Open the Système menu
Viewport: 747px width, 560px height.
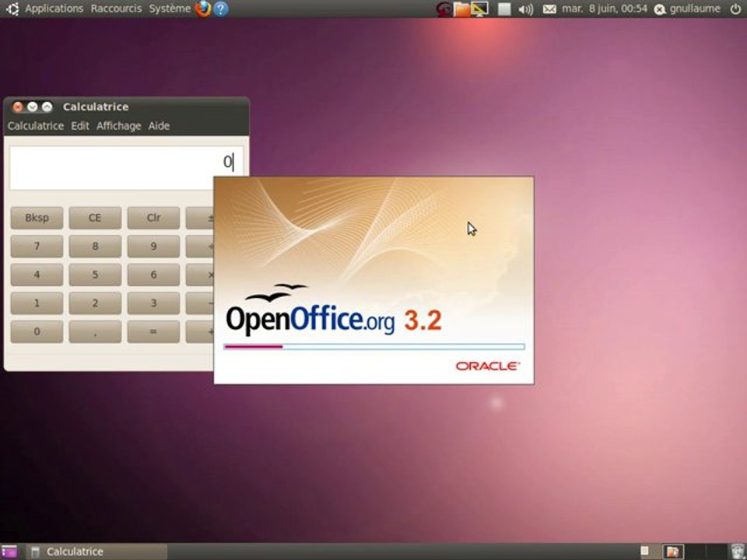tap(170, 9)
